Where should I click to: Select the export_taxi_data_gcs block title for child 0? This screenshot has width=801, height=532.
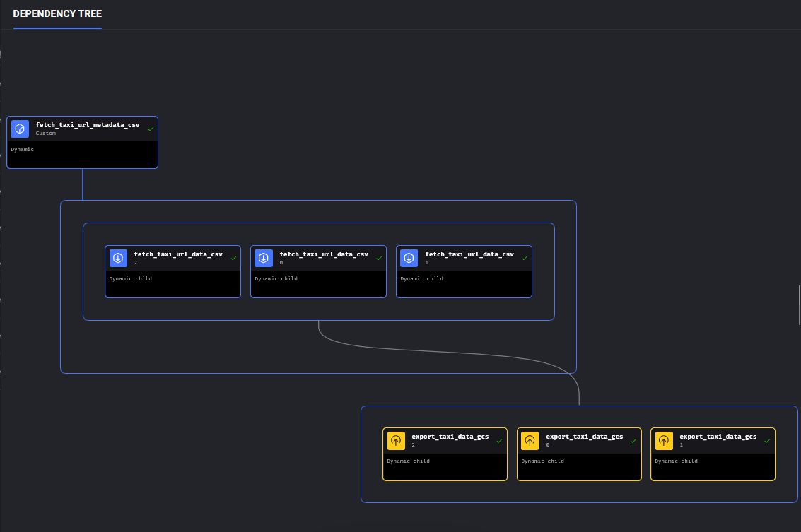(584, 437)
